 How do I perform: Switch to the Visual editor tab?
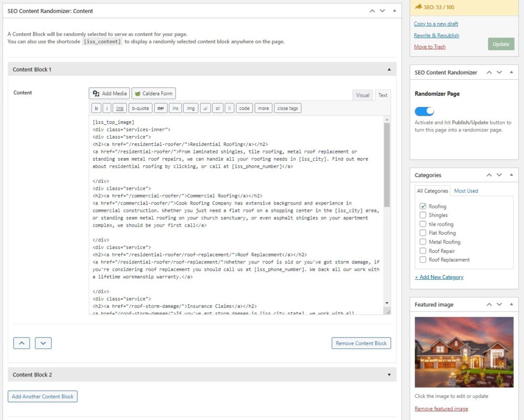(x=363, y=95)
